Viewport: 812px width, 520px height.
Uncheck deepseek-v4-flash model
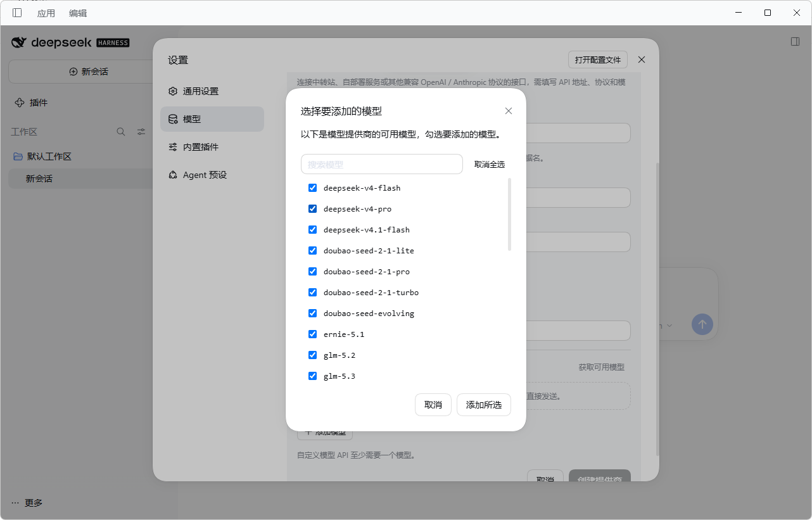click(312, 187)
